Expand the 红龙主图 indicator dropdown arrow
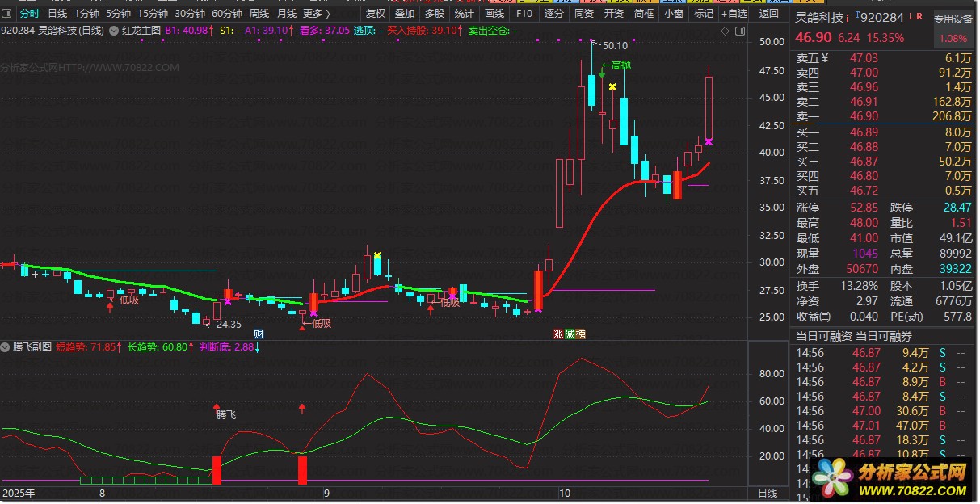 [113, 31]
